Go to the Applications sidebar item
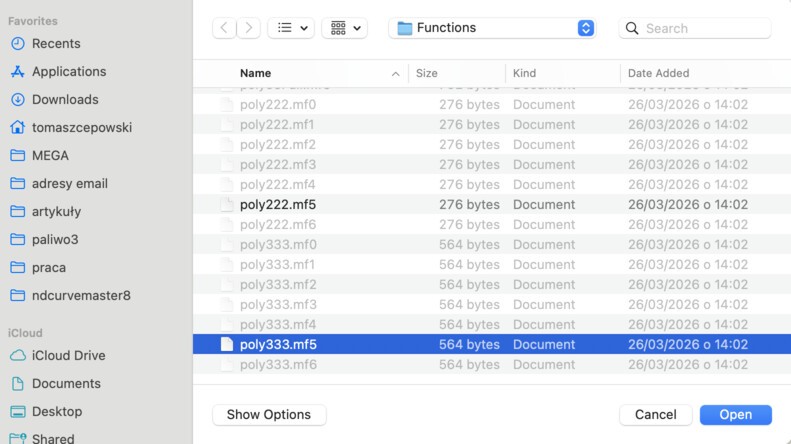This screenshot has width=791, height=444. tap(58, 72)
